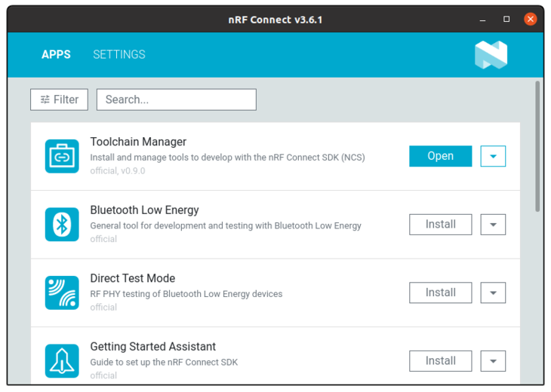Click the Direct Test Mode title text

[133, 278]
